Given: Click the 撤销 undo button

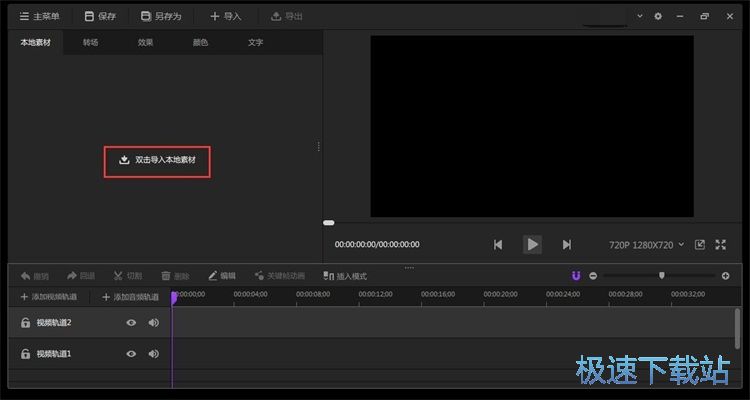Looking at the screenshot, I should point(34,276).
